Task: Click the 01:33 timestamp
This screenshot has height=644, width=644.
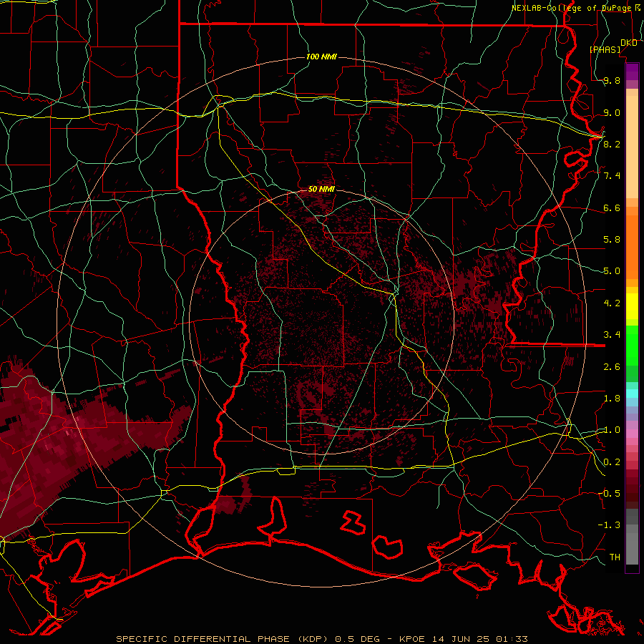Action: point(512,639)
